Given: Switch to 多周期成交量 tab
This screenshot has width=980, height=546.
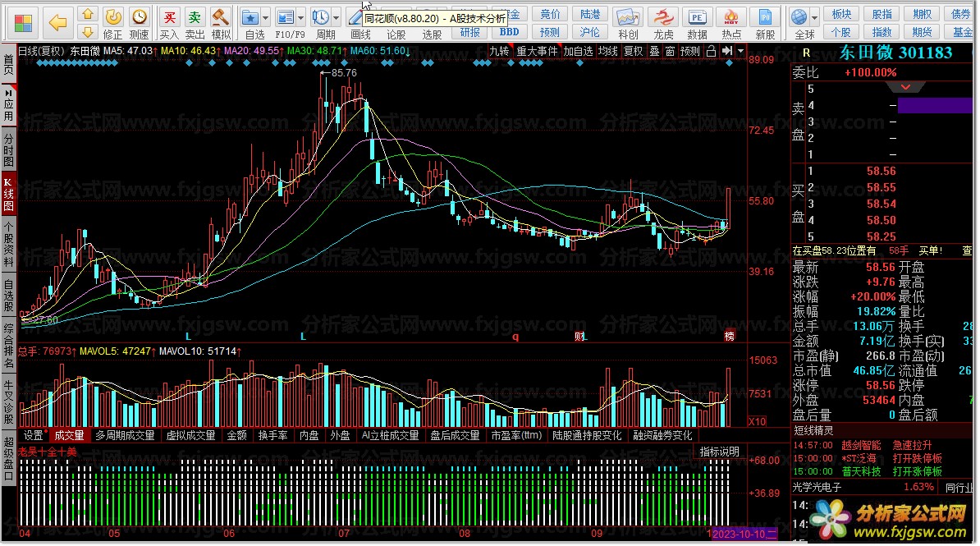Looking at the screenshot, I should pos(125,435).
